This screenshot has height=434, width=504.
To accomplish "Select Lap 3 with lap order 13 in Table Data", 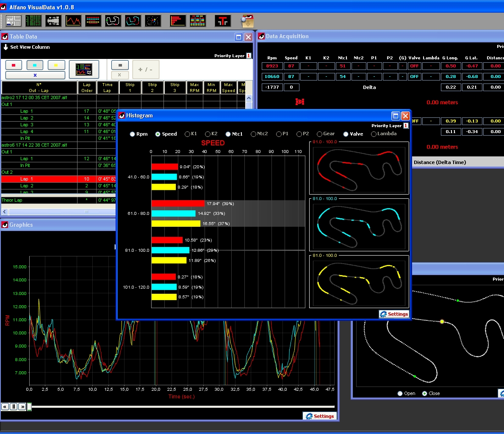I will tap(58, 125).
